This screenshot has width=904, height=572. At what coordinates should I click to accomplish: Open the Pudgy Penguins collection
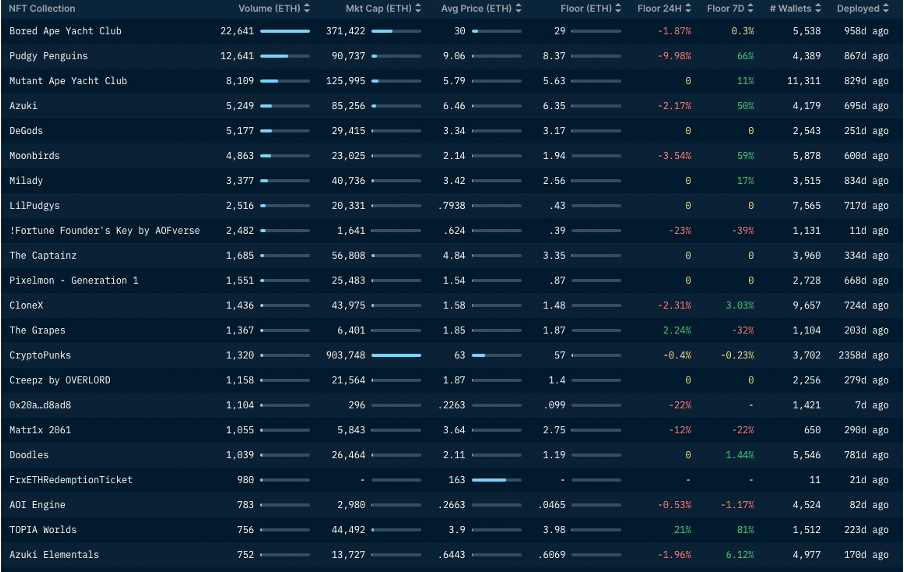48,56
